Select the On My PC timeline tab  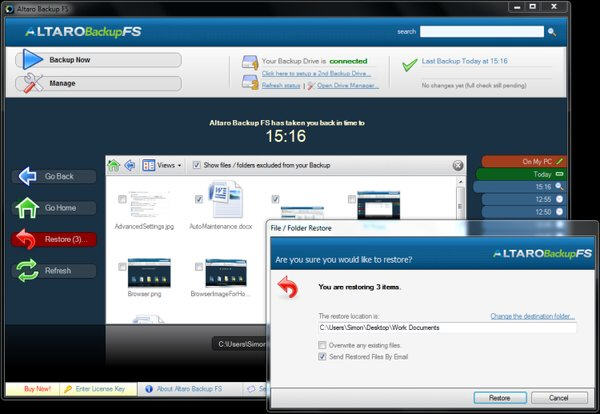(523, 161)
